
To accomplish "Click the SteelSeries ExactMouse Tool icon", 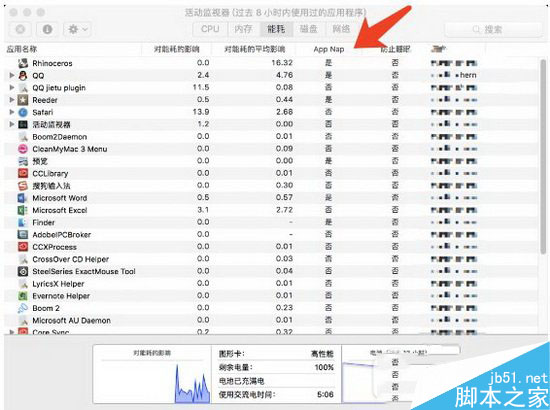I will coord(23,271).
